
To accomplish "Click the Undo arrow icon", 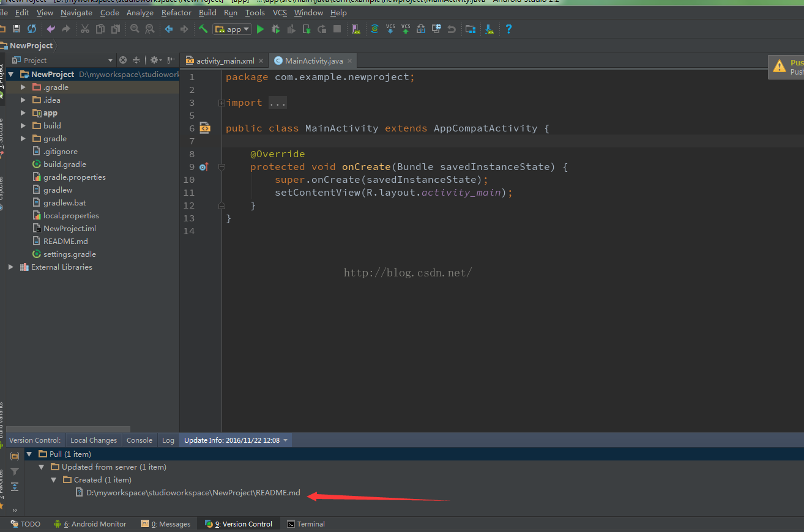I will [51, 29].
